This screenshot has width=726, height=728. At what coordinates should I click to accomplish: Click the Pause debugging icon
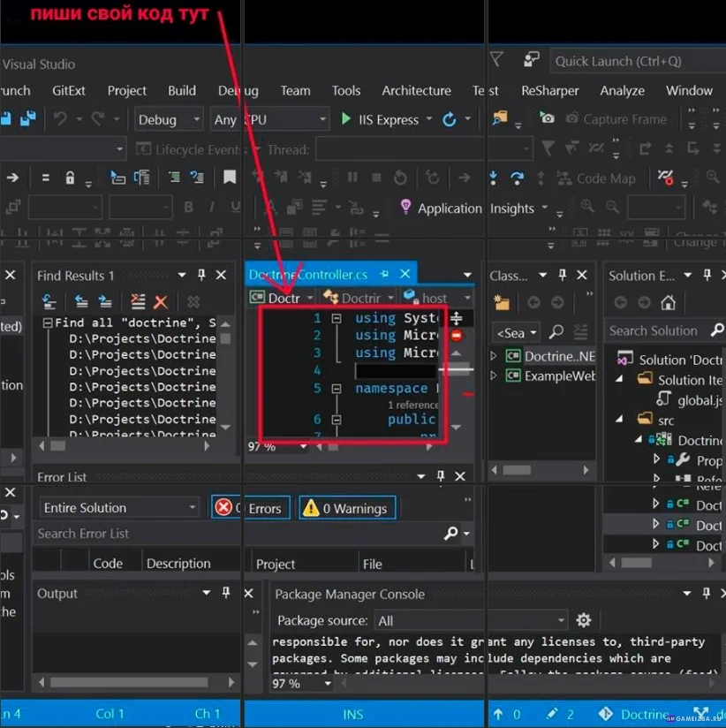[x=352, y=178]
